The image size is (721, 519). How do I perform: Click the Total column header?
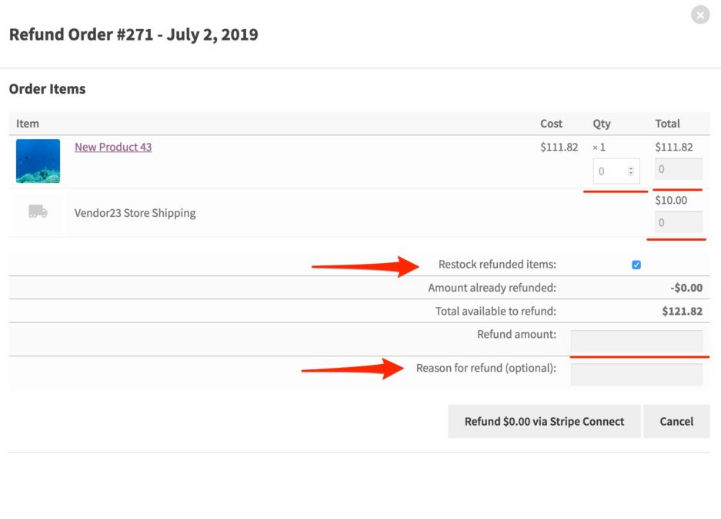[x=667, y=124]
